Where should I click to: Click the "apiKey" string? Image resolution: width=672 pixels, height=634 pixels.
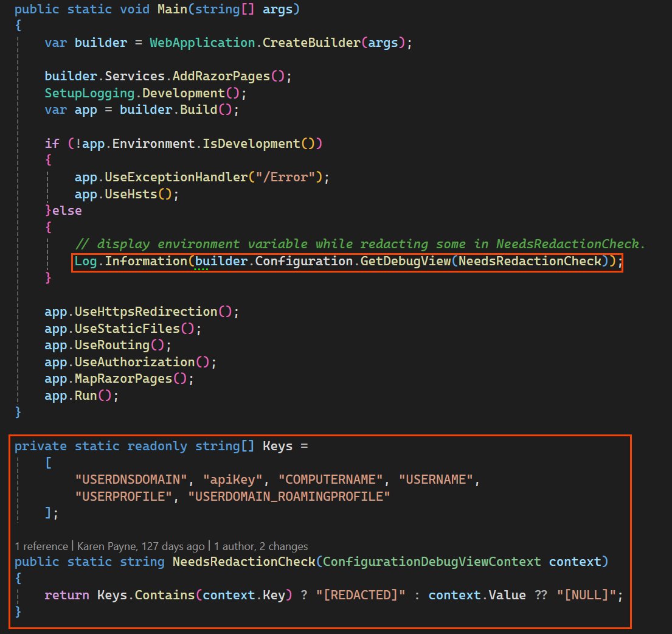click(233, 479)
